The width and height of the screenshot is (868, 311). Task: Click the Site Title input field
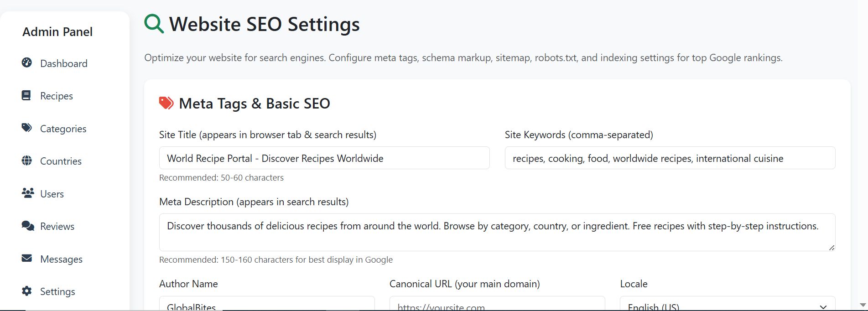pyautogui.click(x=324, y=158)
